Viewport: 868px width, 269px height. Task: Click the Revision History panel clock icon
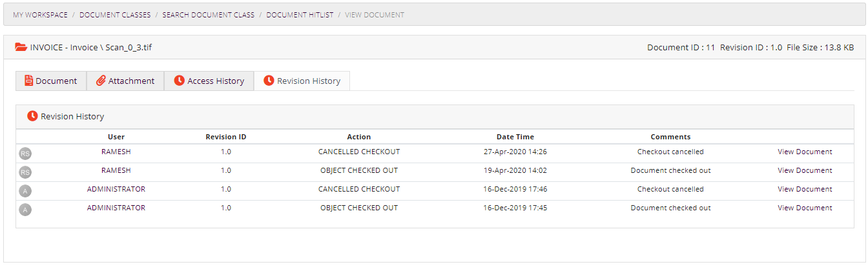32,116
